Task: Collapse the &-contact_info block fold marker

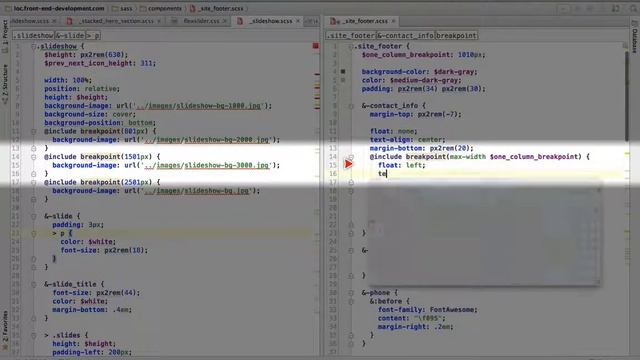Action: coord(351,106)
